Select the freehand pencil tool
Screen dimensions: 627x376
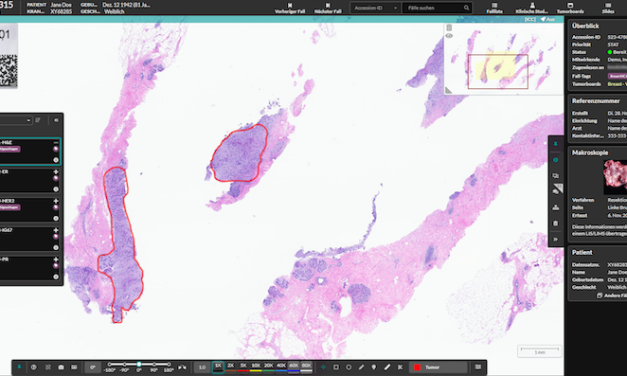[x=361, y=367]
